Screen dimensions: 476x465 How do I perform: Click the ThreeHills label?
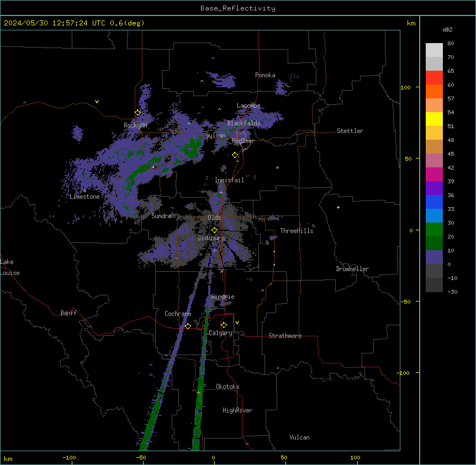tap(297, 231)
